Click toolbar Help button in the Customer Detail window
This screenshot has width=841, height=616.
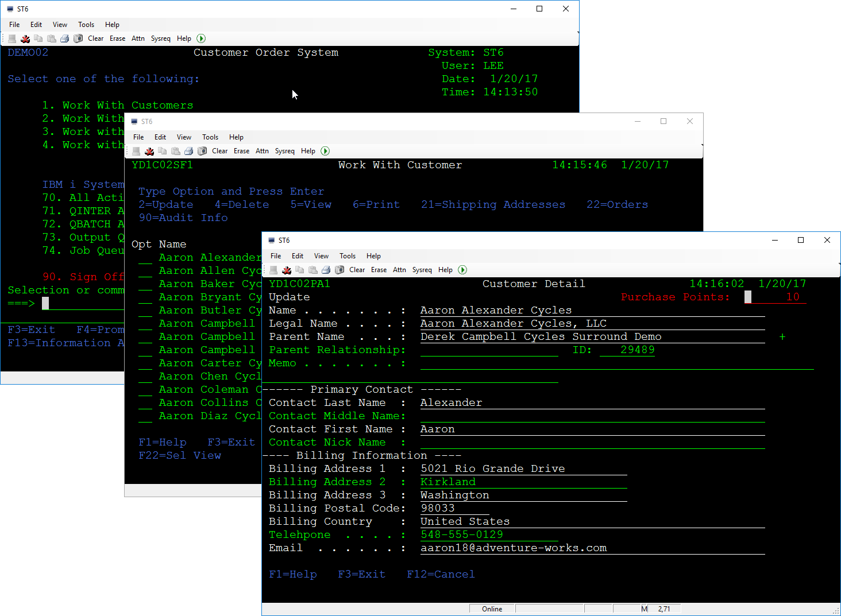pos(445,270)
